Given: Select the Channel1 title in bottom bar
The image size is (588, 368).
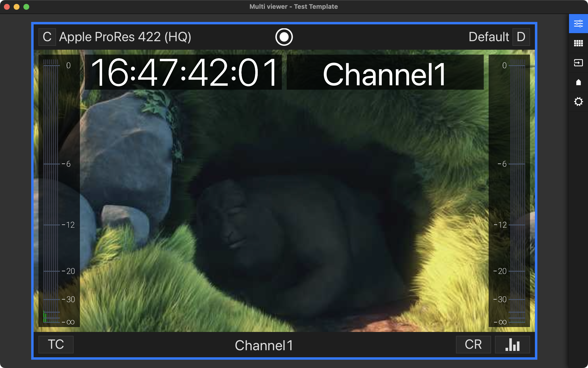Looking at the screenshot, I should coord(264,345).
